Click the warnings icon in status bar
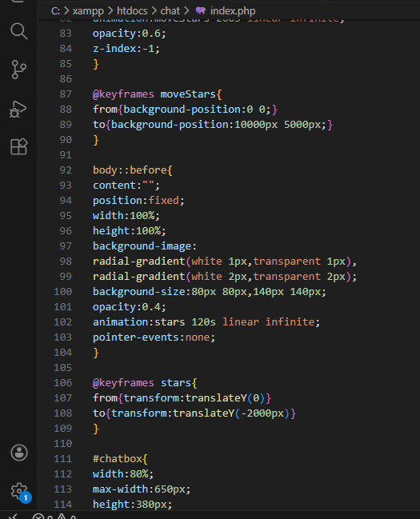The height and width of the screenshot is (519, 420). 62,517
